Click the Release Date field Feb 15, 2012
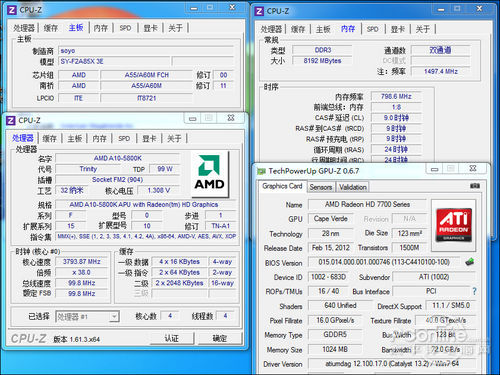Screen dimensions: 500x375 coord(330,248)
